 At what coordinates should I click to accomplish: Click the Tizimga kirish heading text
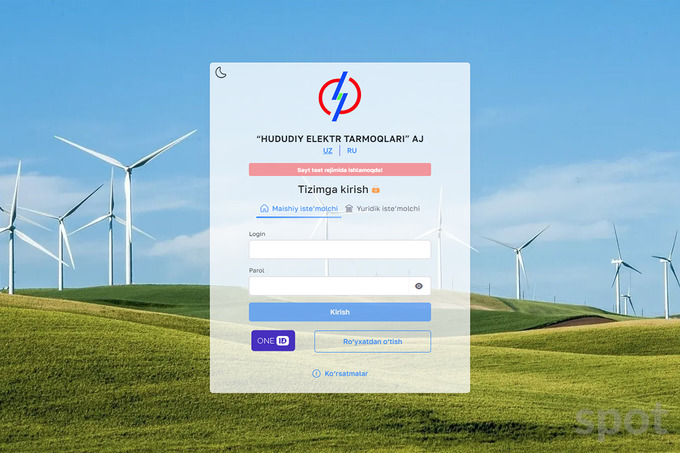point(333,189)
